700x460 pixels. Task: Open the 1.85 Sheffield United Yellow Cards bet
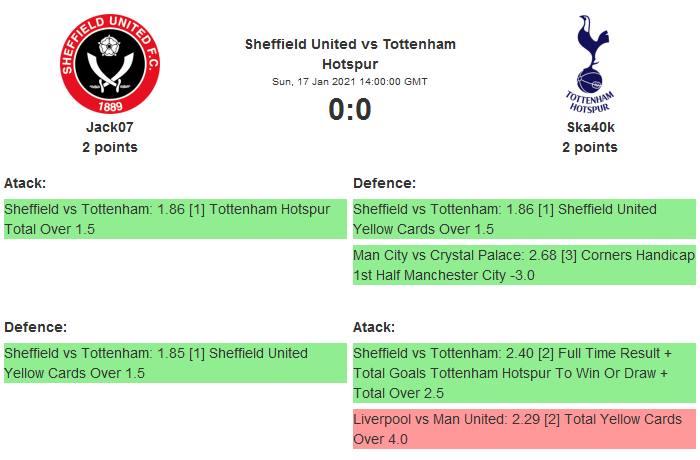coord(174,363)
